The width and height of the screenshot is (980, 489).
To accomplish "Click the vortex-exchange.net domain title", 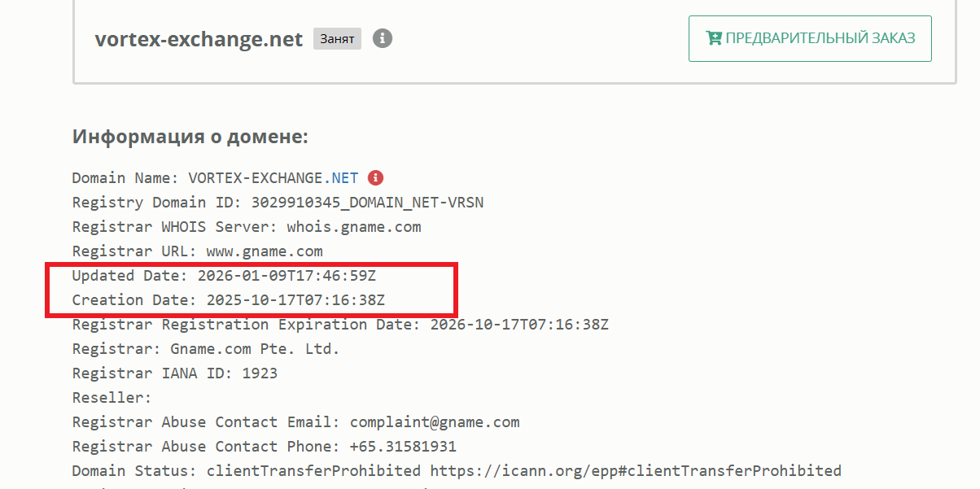I will pyautogui.click(x=199, y=38).
